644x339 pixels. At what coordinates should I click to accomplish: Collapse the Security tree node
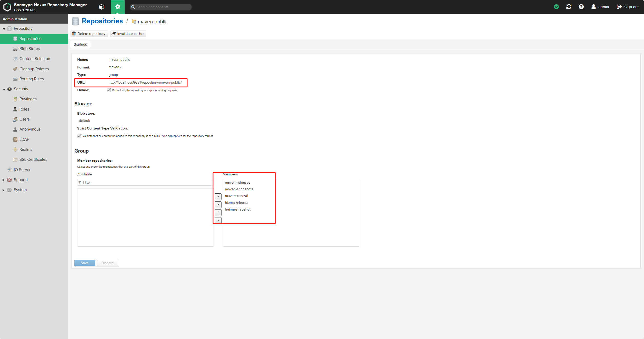4,89
